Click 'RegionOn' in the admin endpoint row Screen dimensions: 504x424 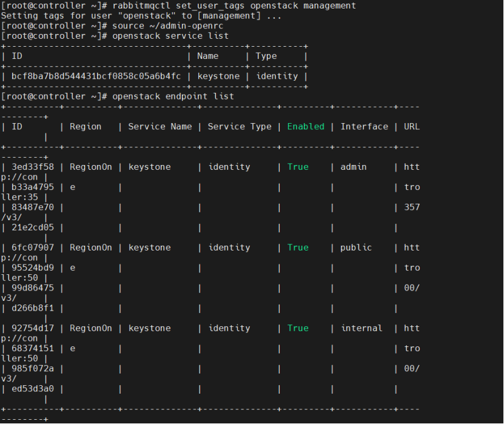91,167
